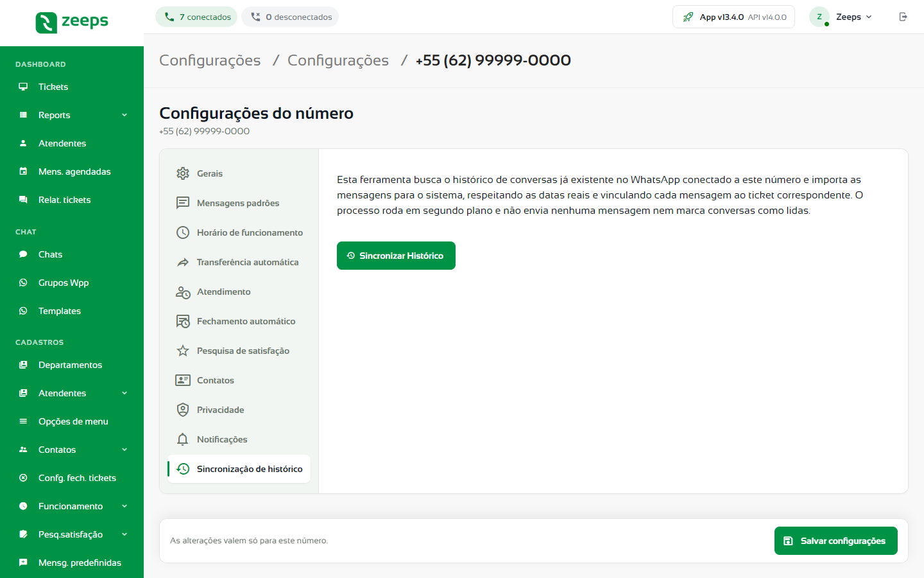Click the first Configurações breadcrumb link
The image size is (924, 578).
click(210, 60)
